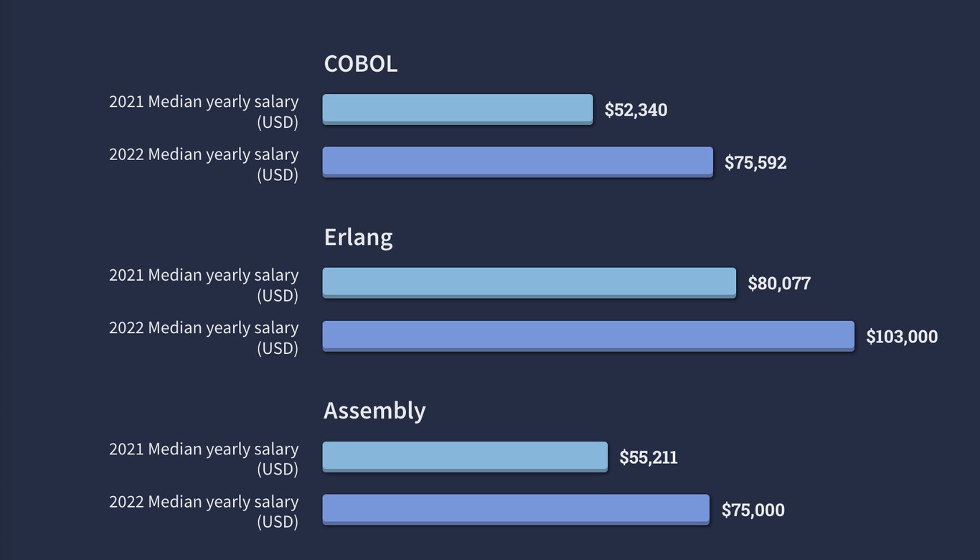This screenshot has height=560, width=980.
Task: Click the COBOL 2022 salary bar
Action: pos(518,162)
